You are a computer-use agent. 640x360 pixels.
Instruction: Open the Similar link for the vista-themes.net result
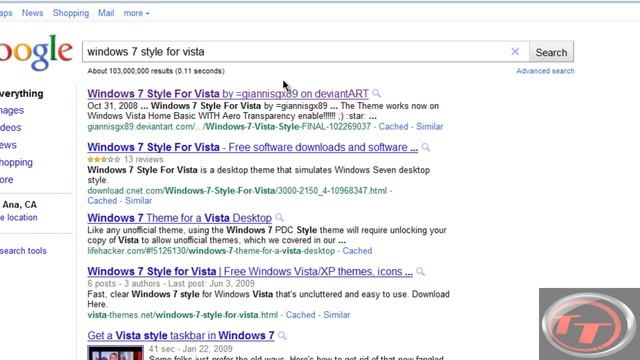click(337, 315)
